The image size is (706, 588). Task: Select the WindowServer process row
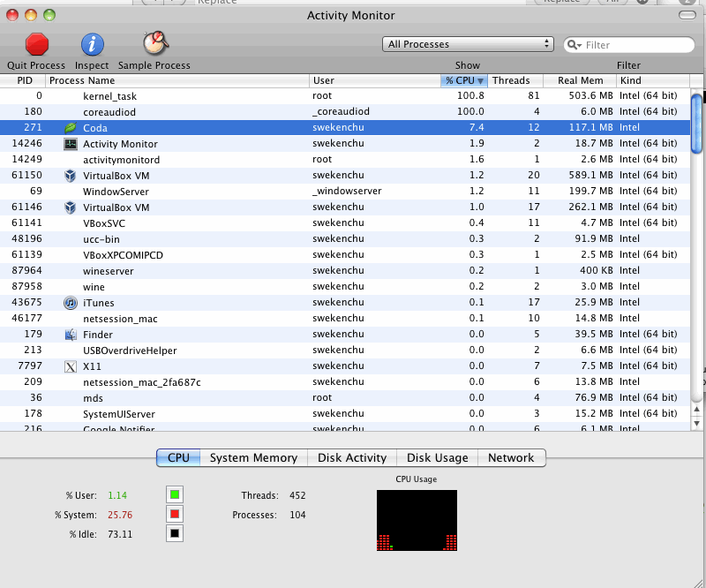(x=345, y=192)
